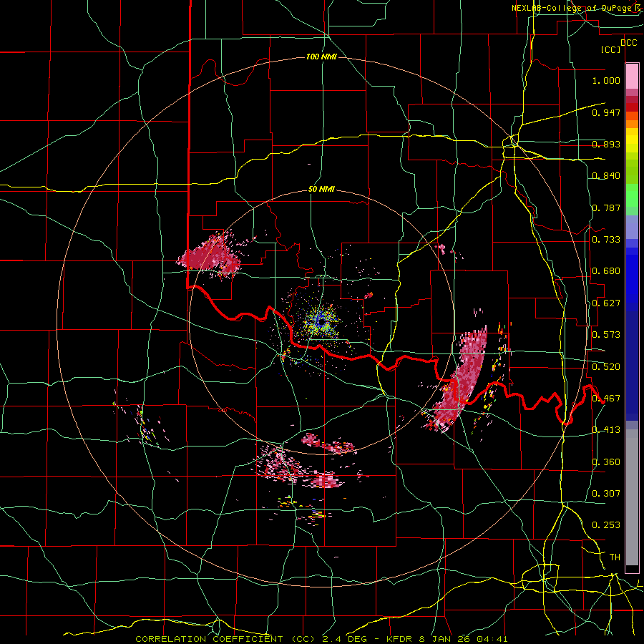
Task: Click the [CC] units label
Action: (x=611, y=49)
